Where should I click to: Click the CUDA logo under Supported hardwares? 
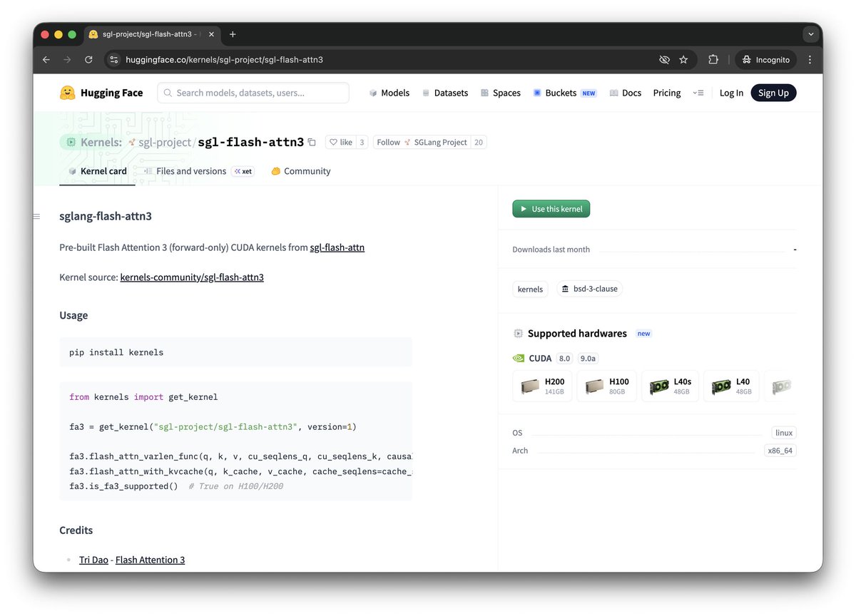(519, 358)
